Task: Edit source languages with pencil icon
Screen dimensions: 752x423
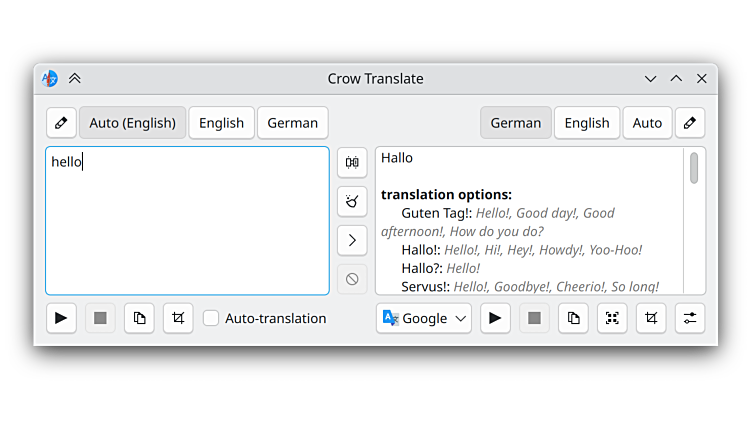Action: [61, 123]
